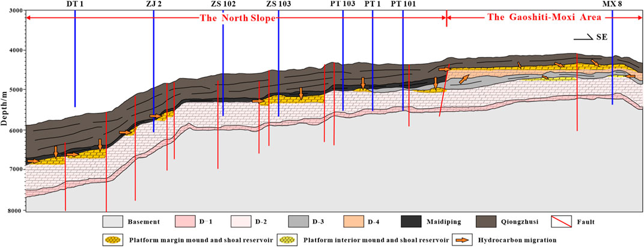Click the 'Hydrocarbon migration' legend text
This screenshot has width=644, height=247.
click(518, 240)
